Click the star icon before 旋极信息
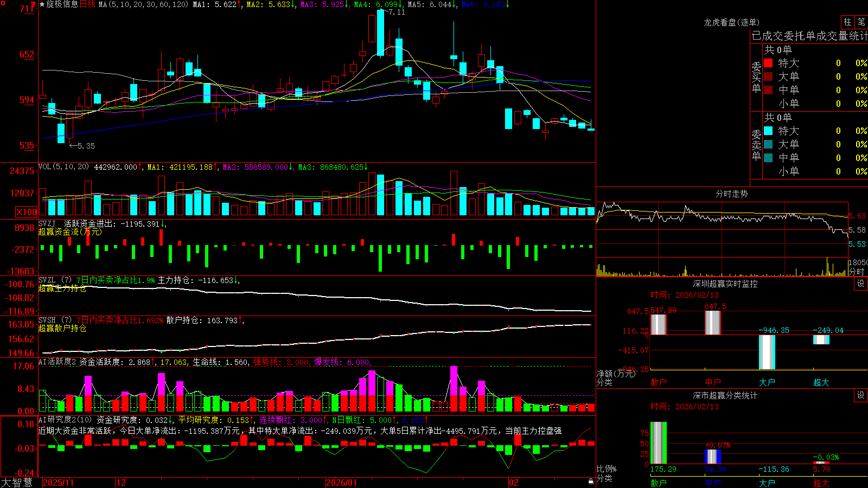868x488 pixels. (x=42, y=4)
